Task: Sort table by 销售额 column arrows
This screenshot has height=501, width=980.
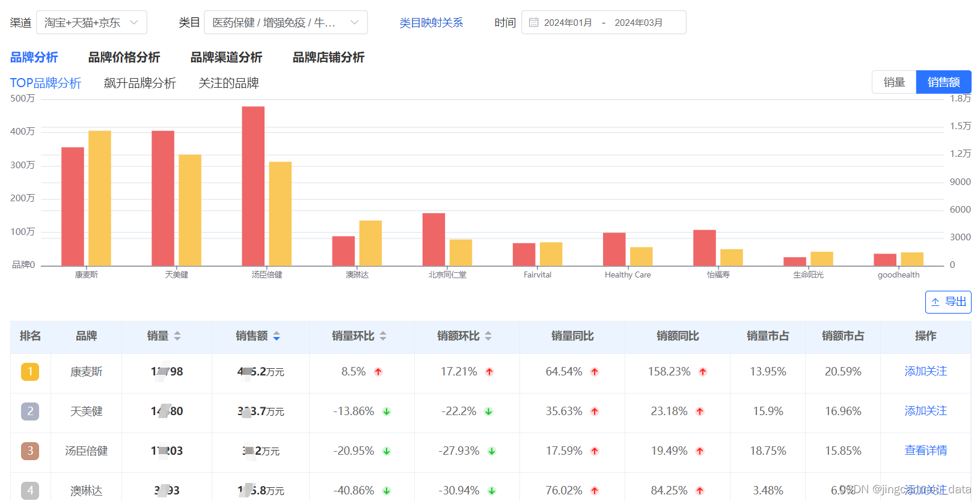Action: 277,336
